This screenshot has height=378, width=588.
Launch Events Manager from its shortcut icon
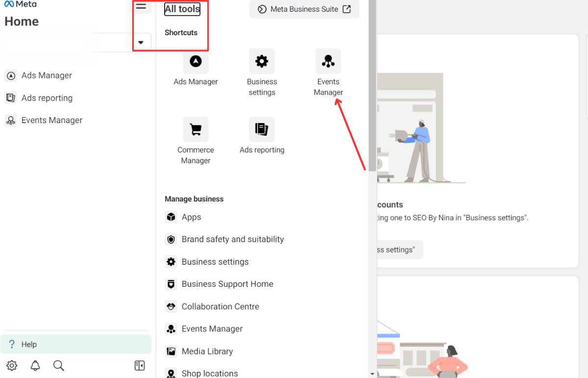click(328, 61)
